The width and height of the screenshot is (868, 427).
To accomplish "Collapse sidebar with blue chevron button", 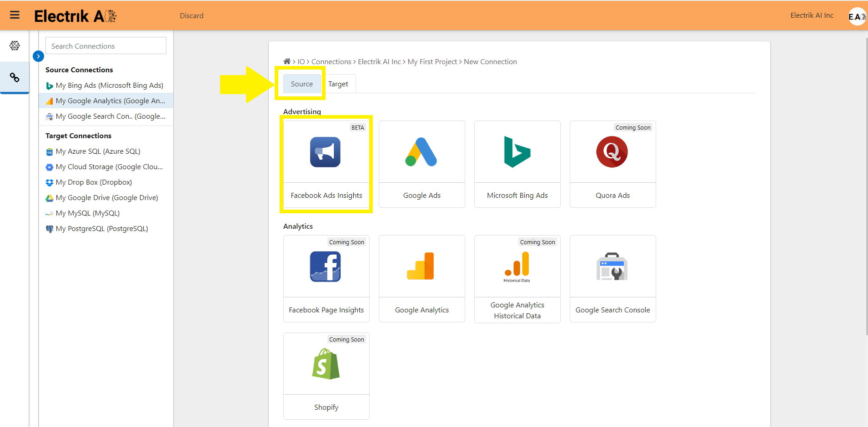I will pos(38,56).
